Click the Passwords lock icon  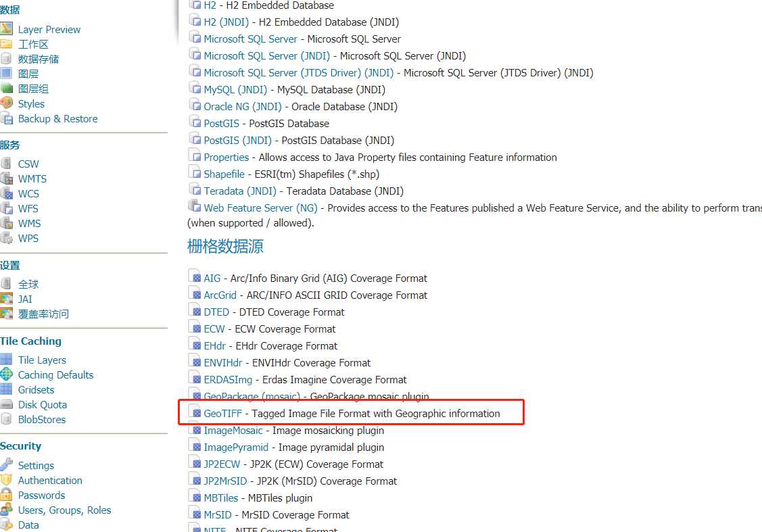coord(6,495)
